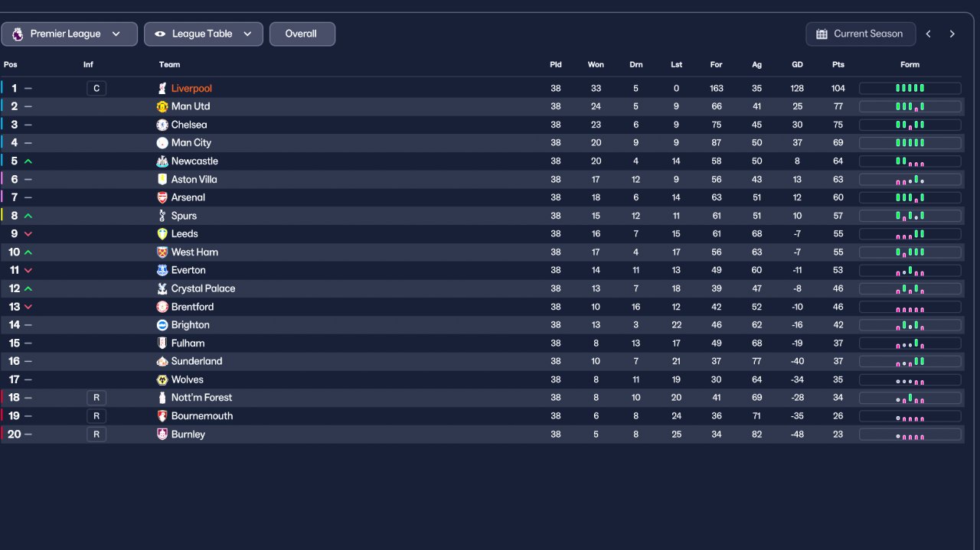Open the Premier League competition dropdown
Screen dimensions: 980x550
pyautogui.click(x=69, y=34)
